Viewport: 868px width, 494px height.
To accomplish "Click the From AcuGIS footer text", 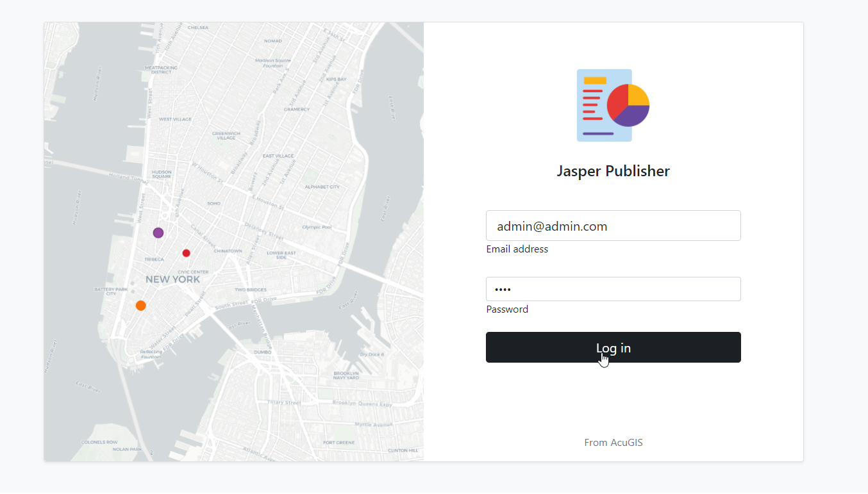I will pos(613,443).
